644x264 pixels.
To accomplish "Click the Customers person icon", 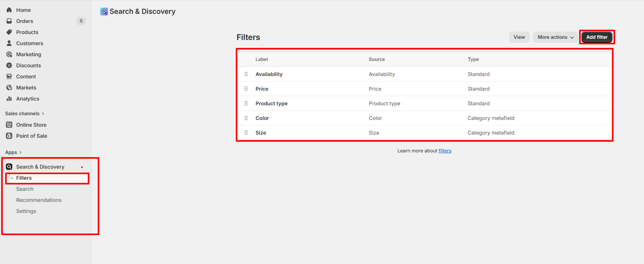I will (9, 43).
